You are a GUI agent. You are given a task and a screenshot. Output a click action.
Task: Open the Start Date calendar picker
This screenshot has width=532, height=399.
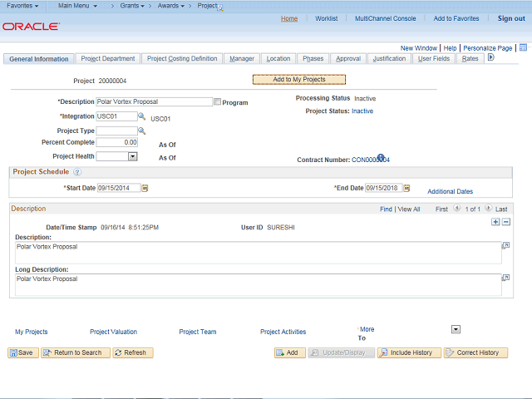click(x=145, y=189)
